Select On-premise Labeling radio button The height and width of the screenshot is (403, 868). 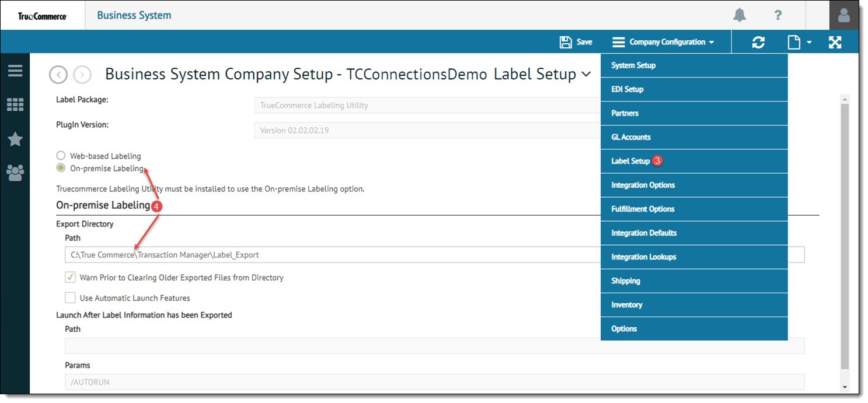pyautogui.click(x=61, y=168)
